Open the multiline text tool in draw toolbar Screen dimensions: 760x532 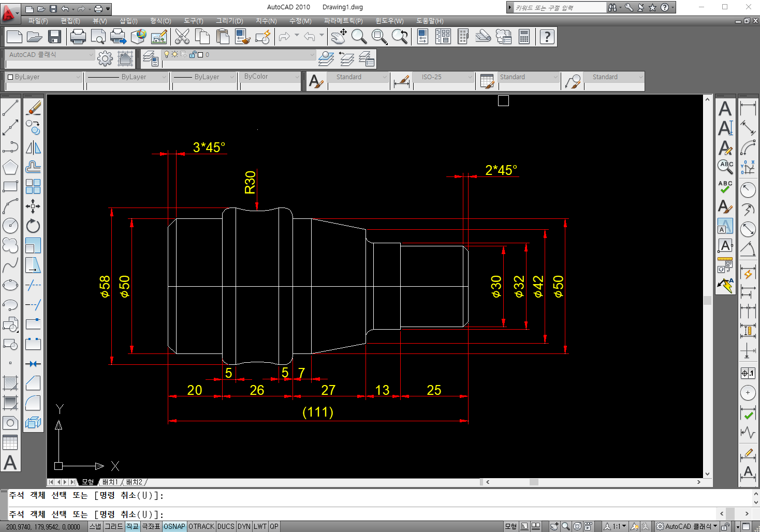(10, 462)
